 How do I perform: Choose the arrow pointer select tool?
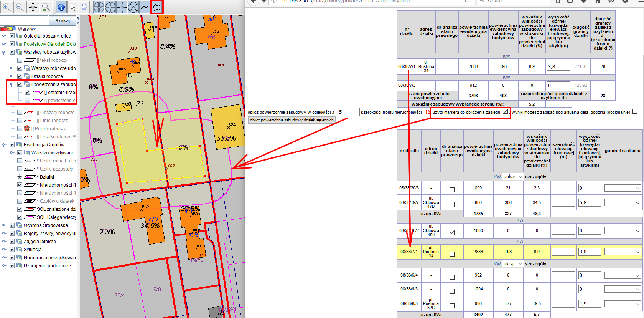click(x=73, y=7)
